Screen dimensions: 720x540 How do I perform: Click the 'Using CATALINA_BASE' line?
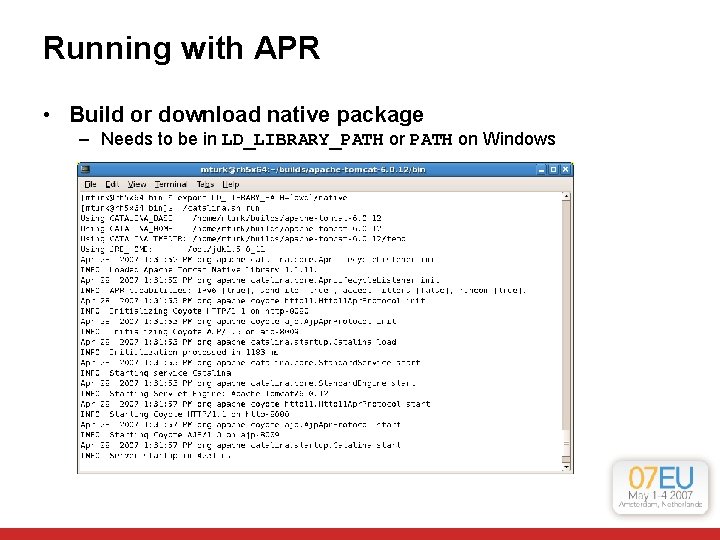(231, 218)
